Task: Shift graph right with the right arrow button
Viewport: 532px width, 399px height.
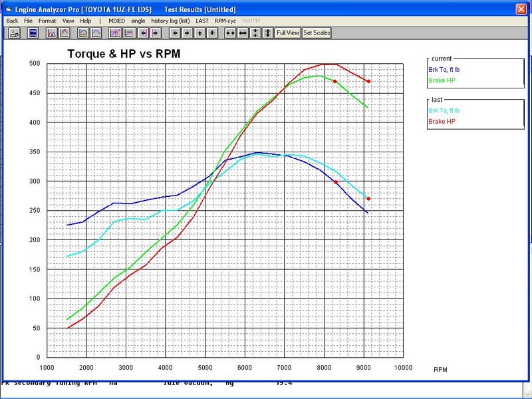Action: pos(187,33)
